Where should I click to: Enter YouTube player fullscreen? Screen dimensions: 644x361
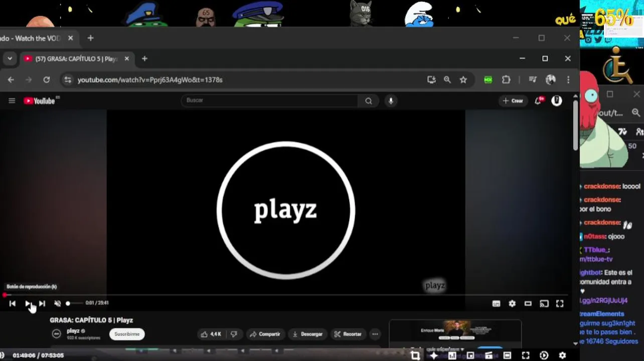coord(560,303)
